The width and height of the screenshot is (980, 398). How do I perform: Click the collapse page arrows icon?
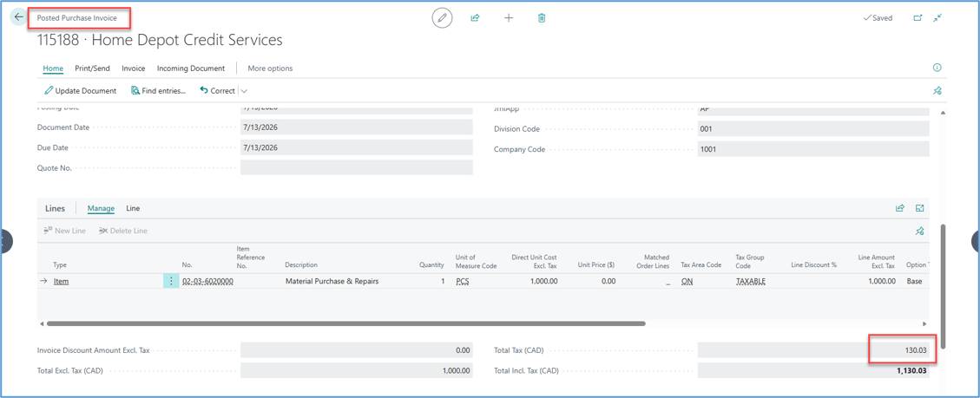click(x=937, y=18)
